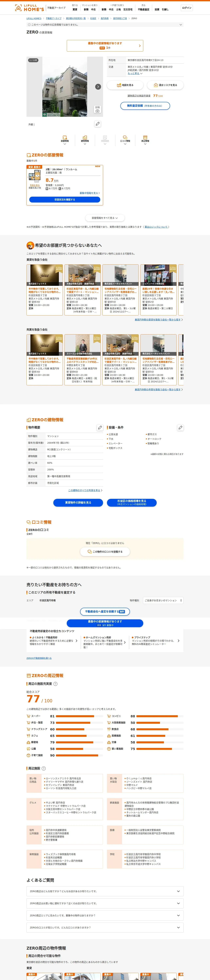Image resolution: width=210 pixels, height=980 pixels.
Task: Click the コンビニ score bar
Action: [x=160, y=716]
